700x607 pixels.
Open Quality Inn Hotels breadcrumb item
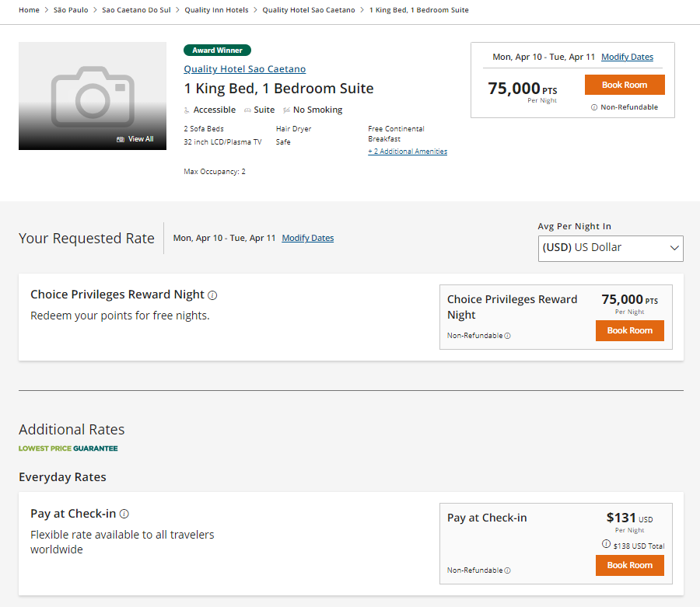216,10
